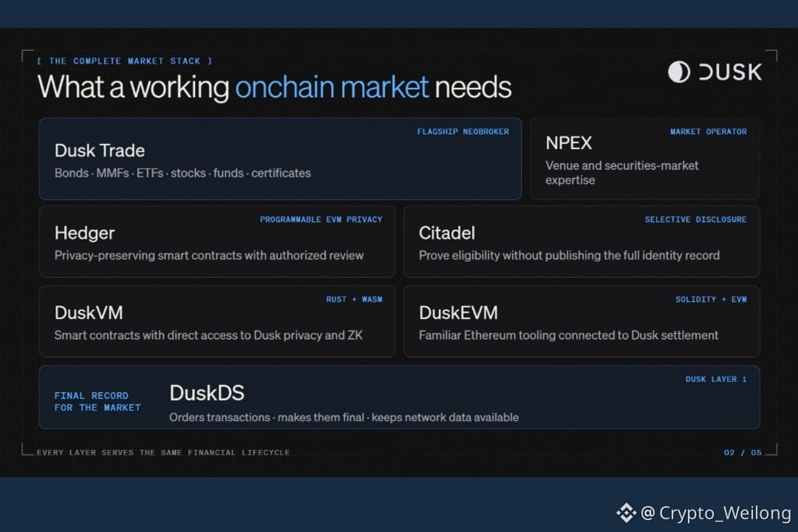The width and height of the screenshot is (798, 532).
Task: Open the DuskDS card title
Action: coord(207,393)
